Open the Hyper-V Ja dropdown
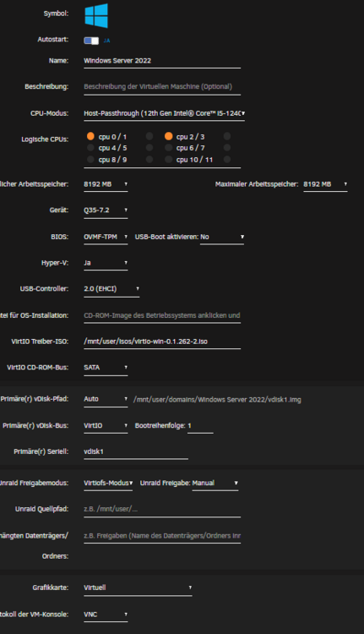Screen dimensions: 364x634 click(x=106, y=263)
